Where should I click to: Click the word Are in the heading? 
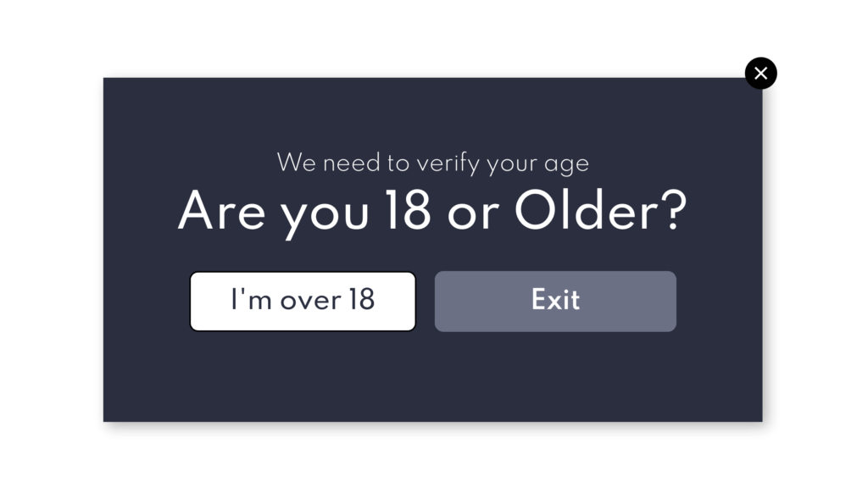221,212
